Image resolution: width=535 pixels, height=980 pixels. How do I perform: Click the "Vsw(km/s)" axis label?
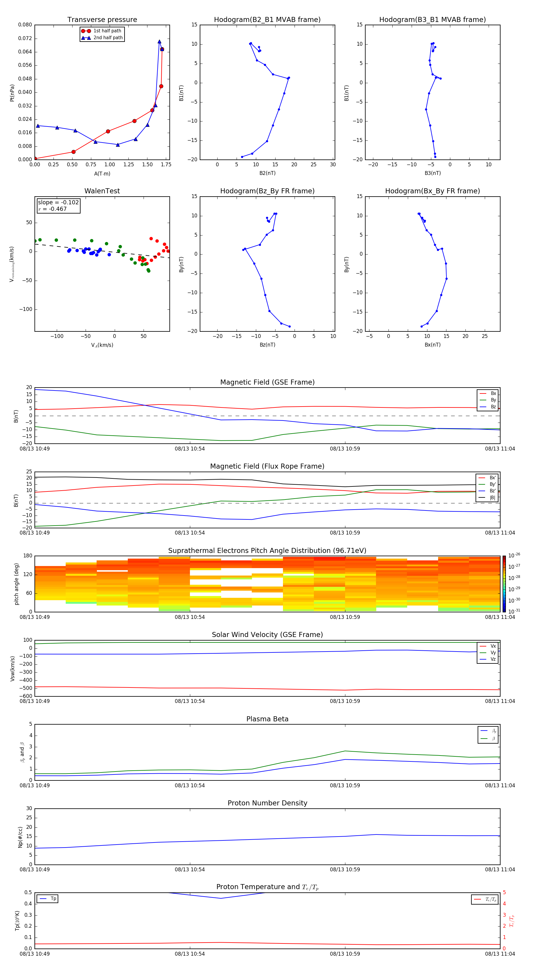[x=12, y=668]
